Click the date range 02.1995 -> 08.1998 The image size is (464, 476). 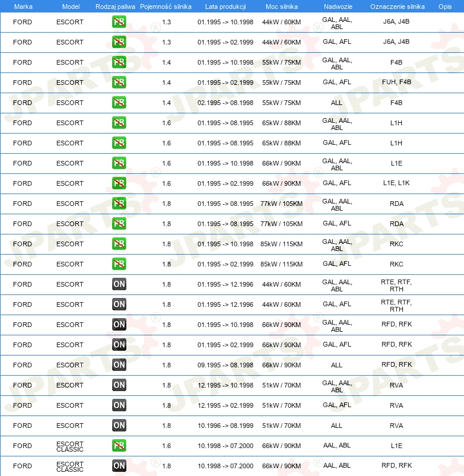point(225,103)
